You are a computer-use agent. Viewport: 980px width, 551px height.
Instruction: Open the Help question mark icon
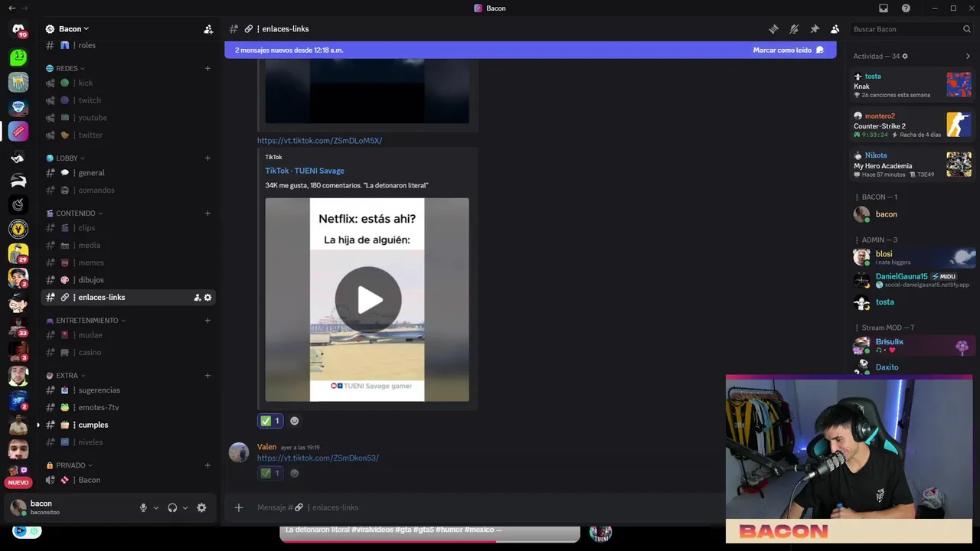point(906,8)
